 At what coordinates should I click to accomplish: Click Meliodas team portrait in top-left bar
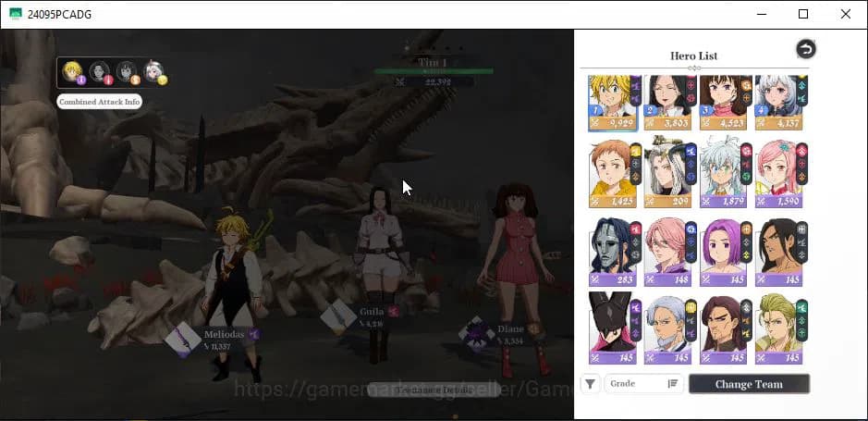click(72, 71)
